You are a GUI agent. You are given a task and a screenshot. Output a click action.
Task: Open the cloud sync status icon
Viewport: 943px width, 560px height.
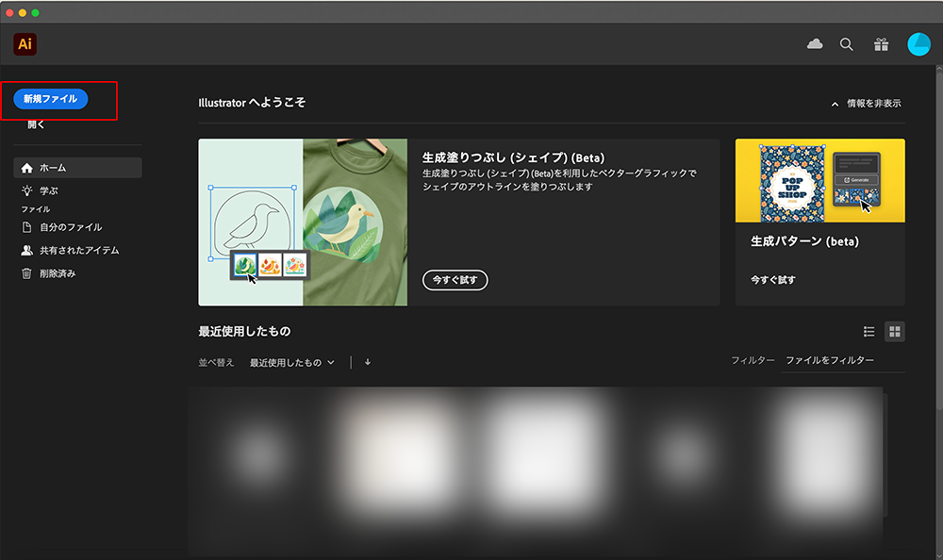pos(815,44)
